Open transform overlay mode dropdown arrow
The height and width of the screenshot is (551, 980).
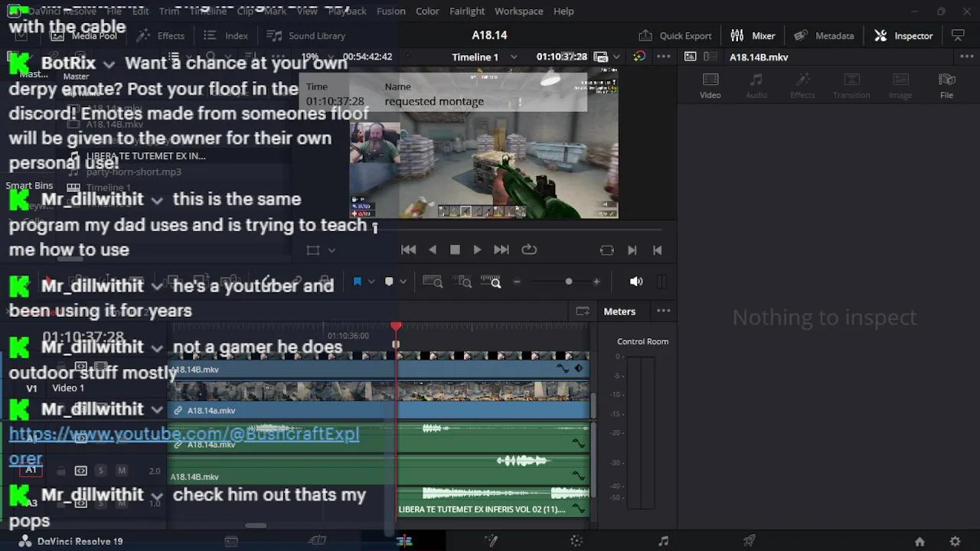point(332,250)
